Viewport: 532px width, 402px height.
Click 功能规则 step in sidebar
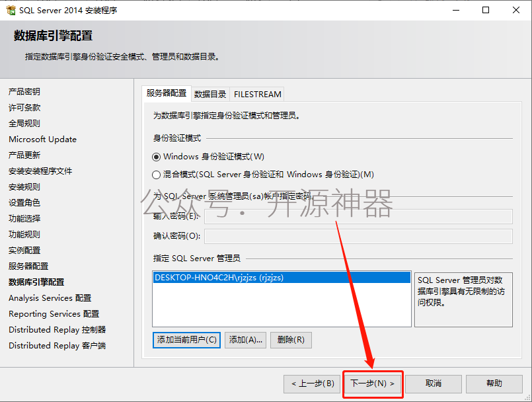pos(24,234)
